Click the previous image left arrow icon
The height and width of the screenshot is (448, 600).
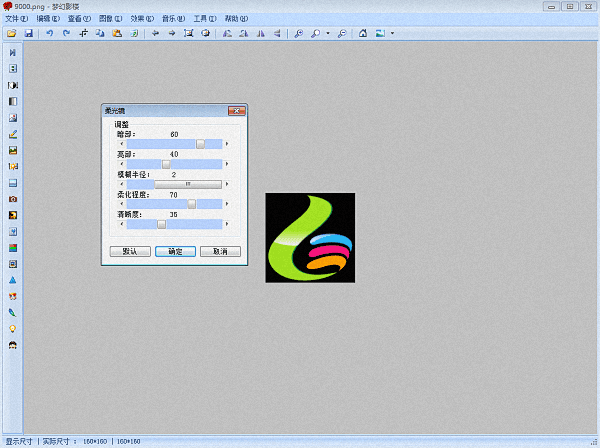(x=155, y=33)
